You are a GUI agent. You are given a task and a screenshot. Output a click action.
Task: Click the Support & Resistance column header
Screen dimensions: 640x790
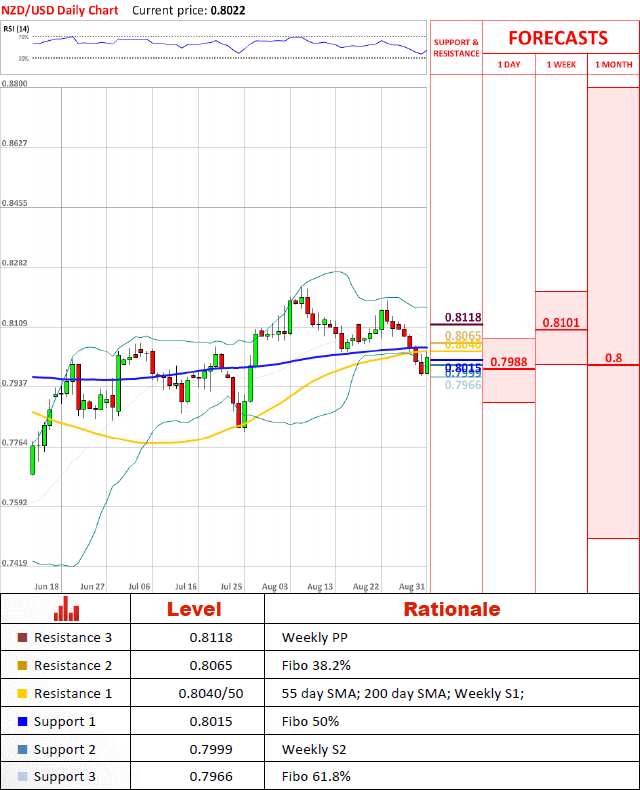456,48
